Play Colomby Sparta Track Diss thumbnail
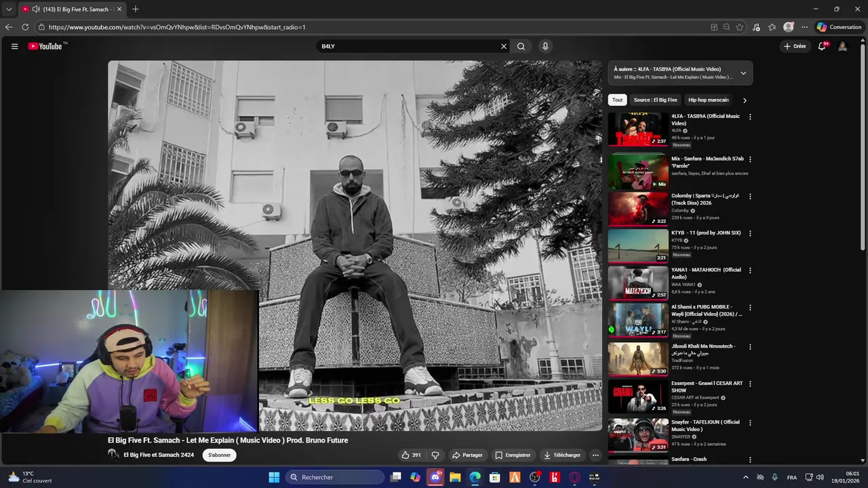The height and width of the screenshot is (488, 868). (x=638, y=209)
